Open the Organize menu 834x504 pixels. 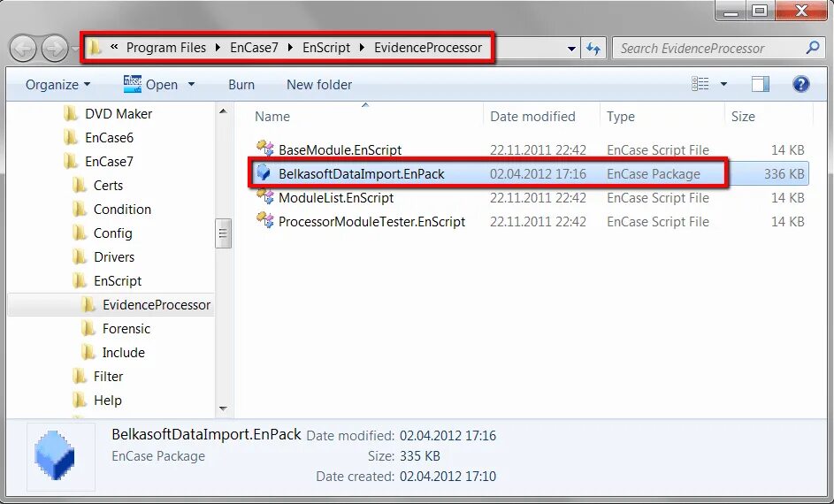pyautogui.click(x=58, y=85)
